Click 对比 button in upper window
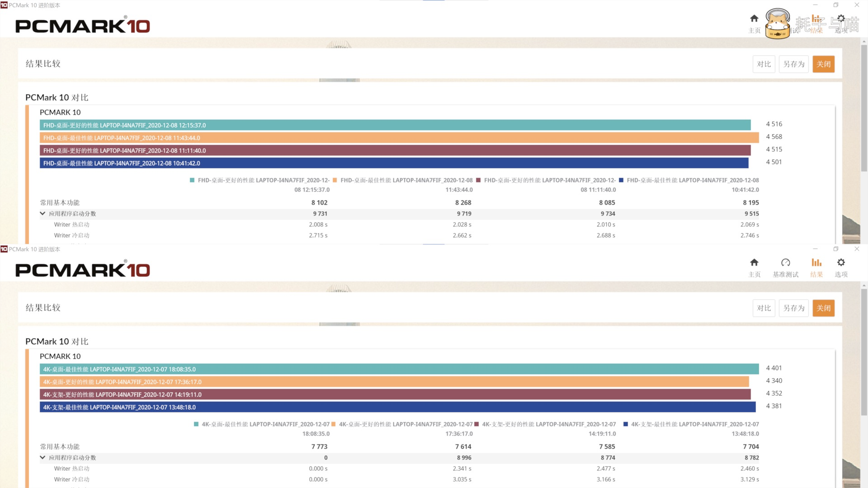The image size is (868, 488). tap(764, 64)
